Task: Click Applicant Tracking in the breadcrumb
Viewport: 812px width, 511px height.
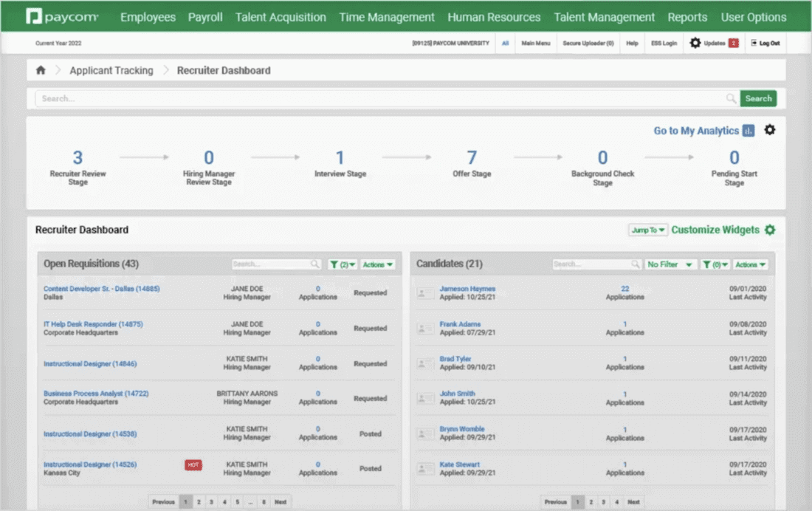Action: click(111, 70)
